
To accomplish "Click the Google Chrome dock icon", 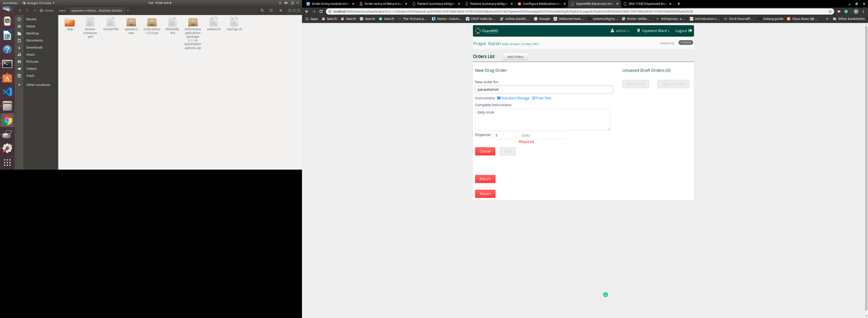I will [x=7, y=120].
